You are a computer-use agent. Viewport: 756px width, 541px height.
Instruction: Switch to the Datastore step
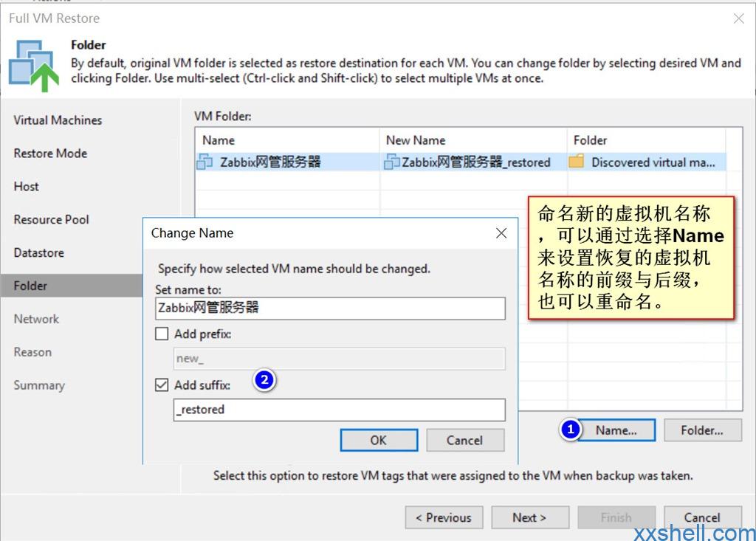[39, 253]
